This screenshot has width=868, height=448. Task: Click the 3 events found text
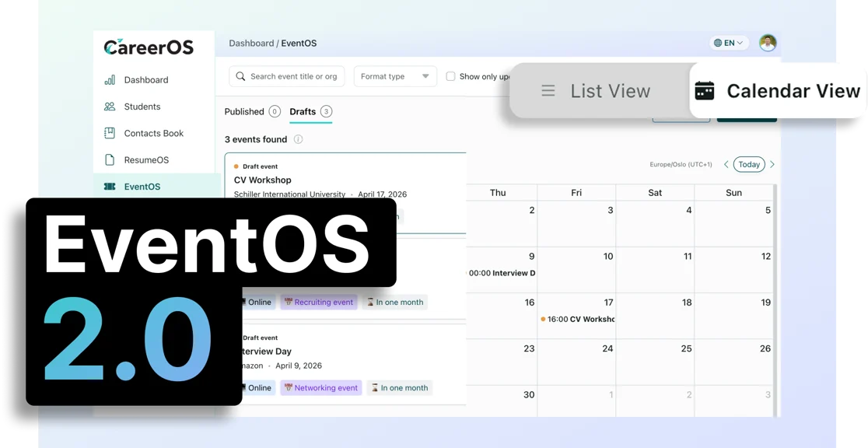pyautogui.click(x=256, y=139)
